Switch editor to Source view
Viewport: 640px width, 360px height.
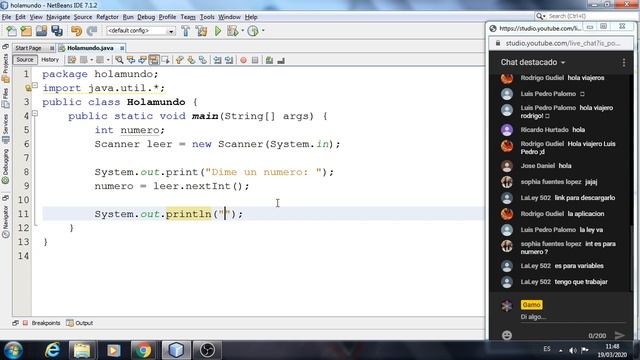click(x=25, y=60)
